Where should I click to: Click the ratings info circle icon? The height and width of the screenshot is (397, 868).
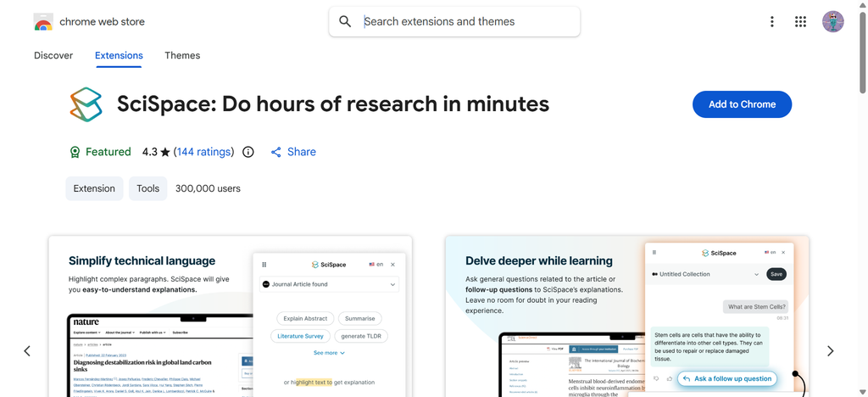(248, 152)
